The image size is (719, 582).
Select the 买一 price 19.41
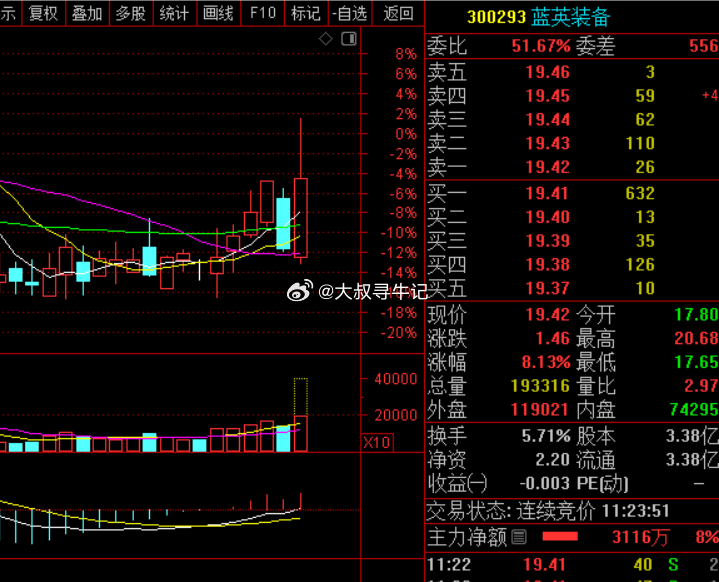point(547,193)
